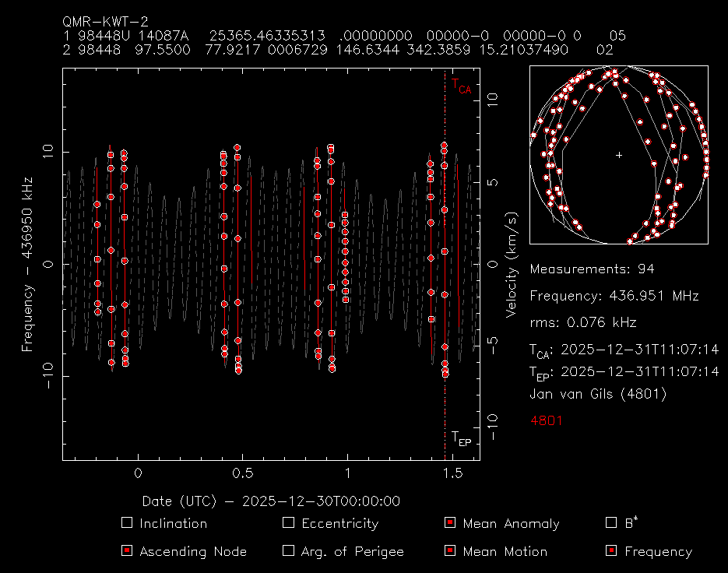This screenshot has height=573, width=728.
Task: Click the second TLE line starting with 2 98448
Action: 336,50
